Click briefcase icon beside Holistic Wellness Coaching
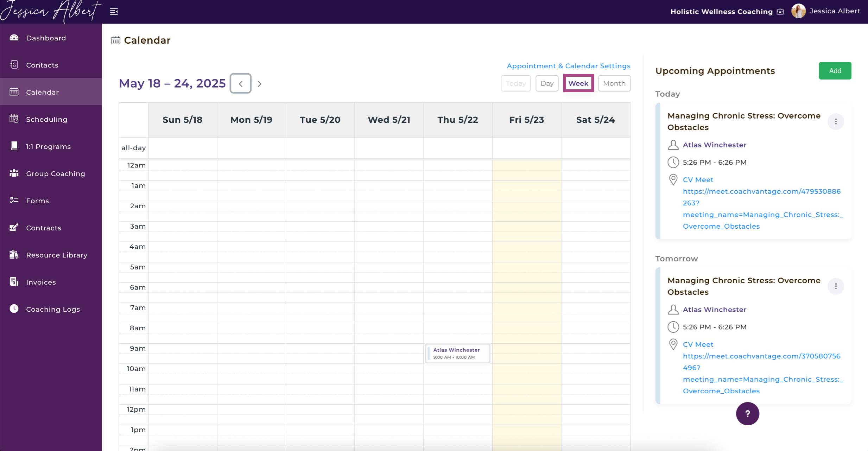 coord(780,12)
